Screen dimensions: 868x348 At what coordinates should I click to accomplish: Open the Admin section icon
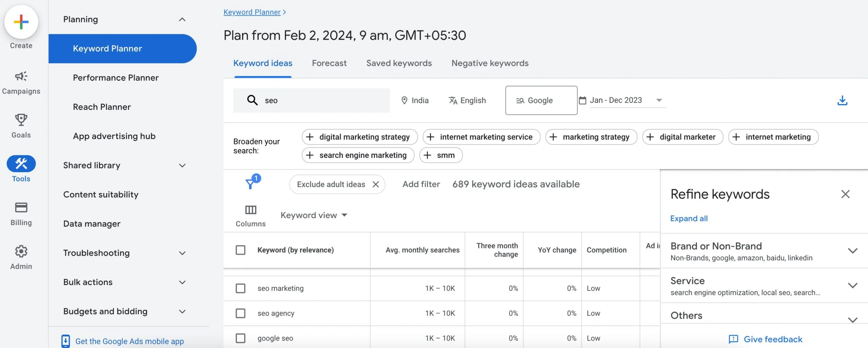click(x=21, y=251)
